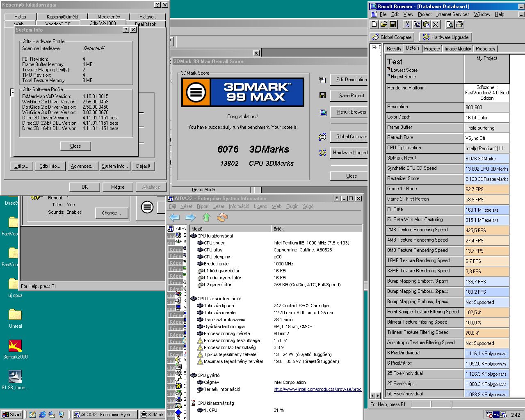Click Hardware Upgrade button in Result Browser
525x420 pixels.
click(445, 37)
